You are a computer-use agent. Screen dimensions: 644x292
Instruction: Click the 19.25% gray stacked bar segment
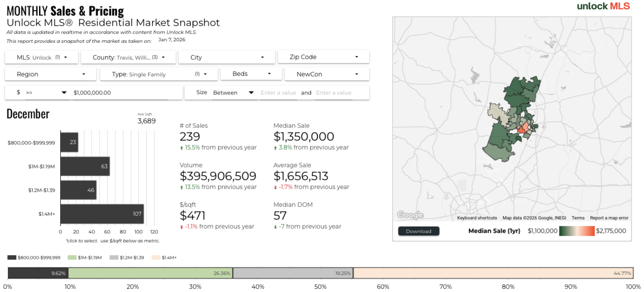(x=293, y=273)
